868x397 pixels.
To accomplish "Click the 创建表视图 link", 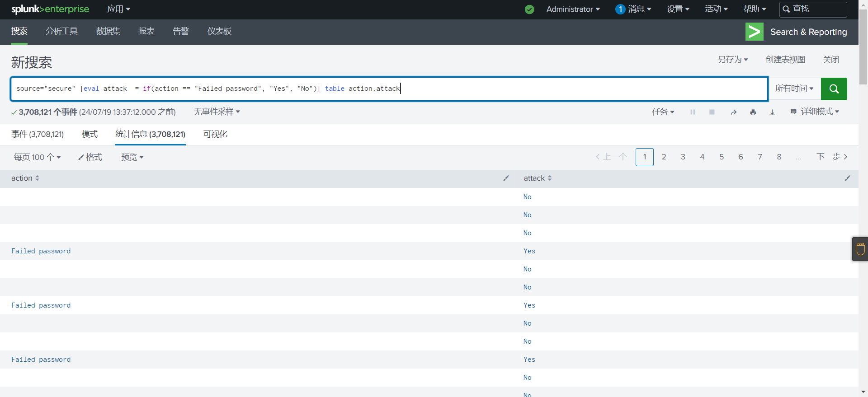I will tap(785, 60).
